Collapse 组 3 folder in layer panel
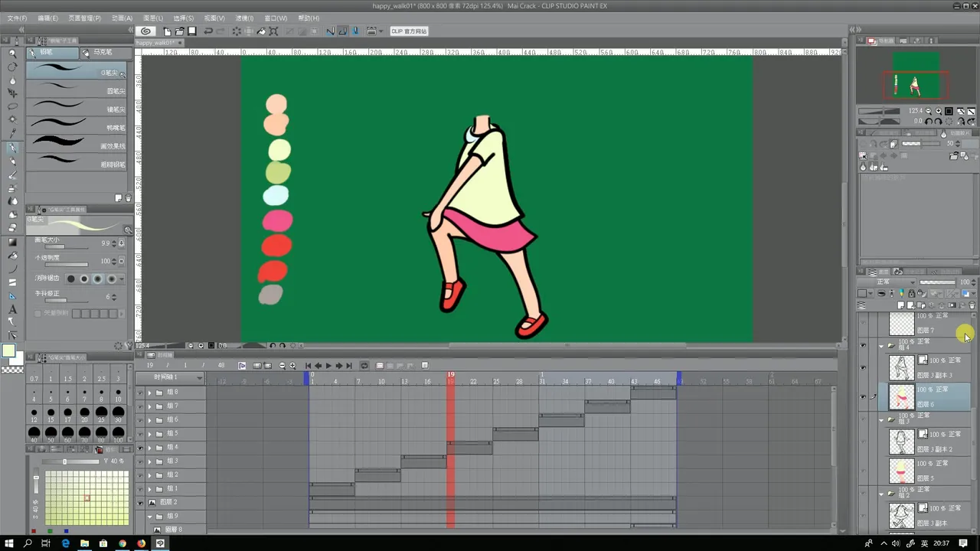 880,420
